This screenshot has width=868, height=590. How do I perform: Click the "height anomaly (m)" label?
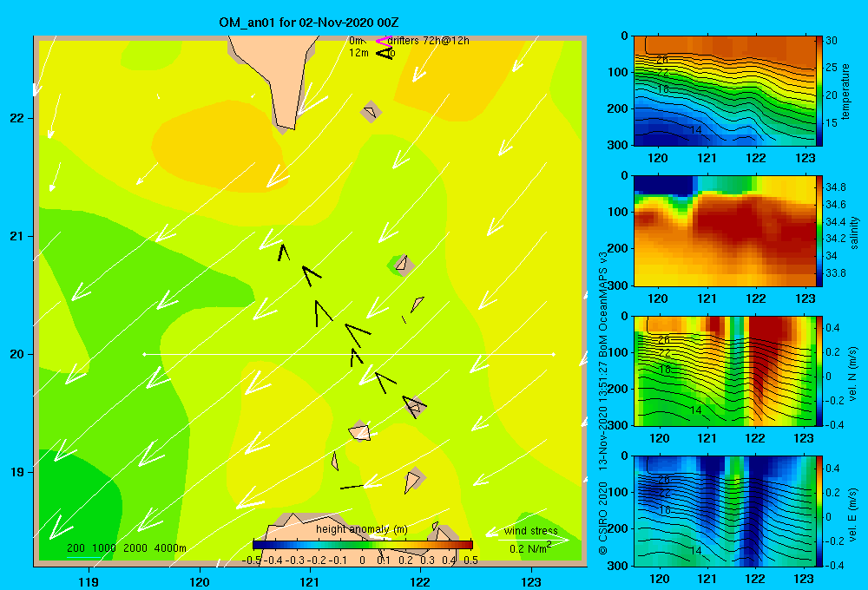point(362,529)
